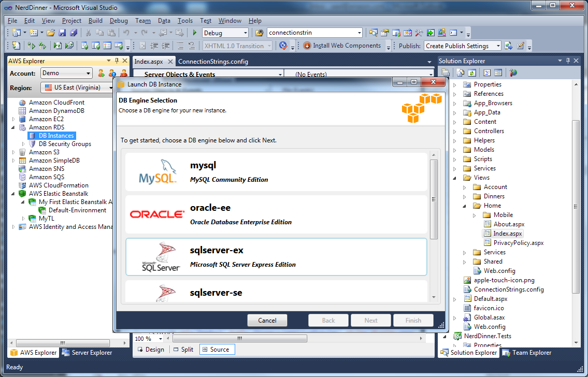Open the Build menu
588x377 pixels.
[95, 21]
